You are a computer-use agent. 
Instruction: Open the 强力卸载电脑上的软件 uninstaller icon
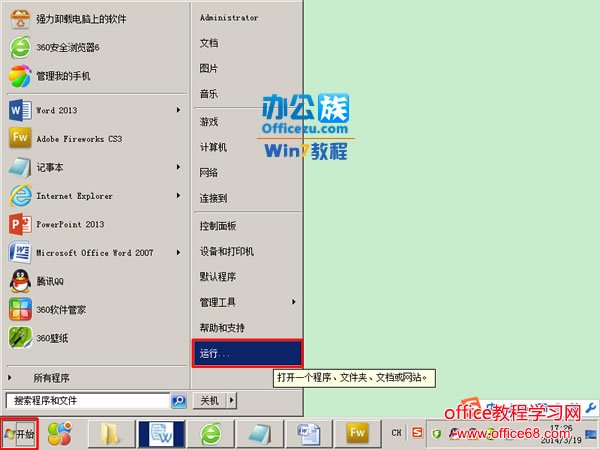(x=20, y=19)
